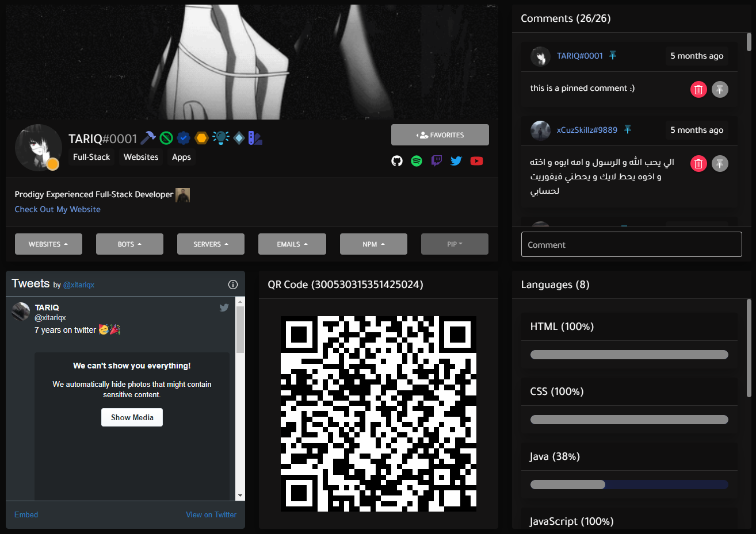Click the tweet author avatar
This screenshot has height=534, width=756.
21,312
